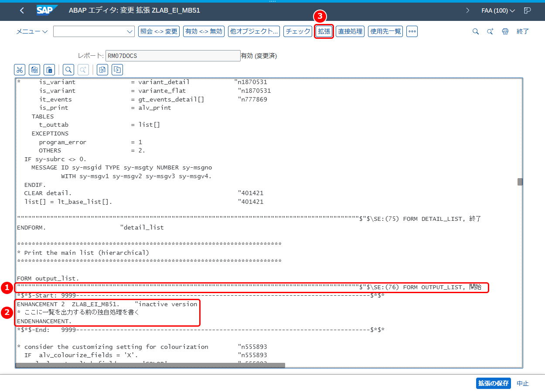Click the greyed find next icon

click(x=83, y=70)
